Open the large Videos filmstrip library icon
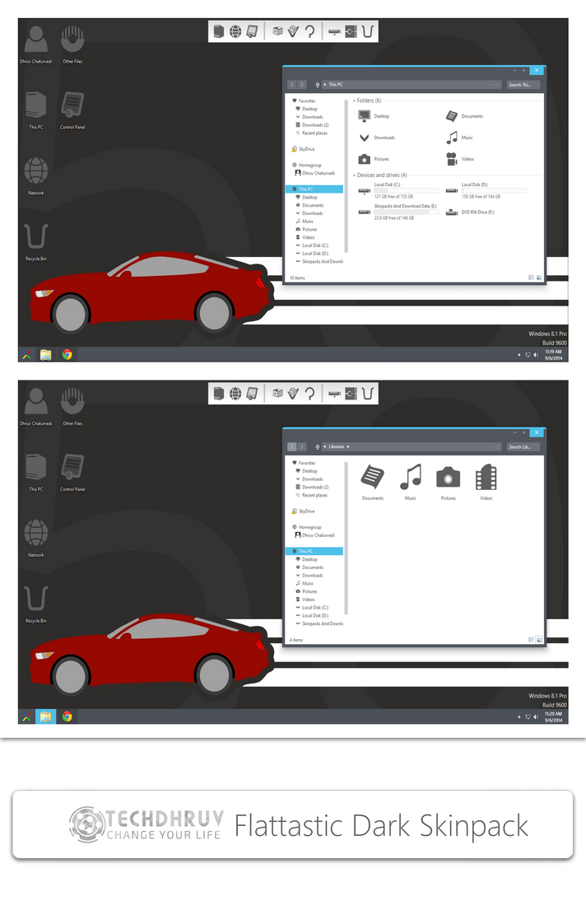Image resolution: width=586 pixels, height=924 pixels. [x=486, y=478]
